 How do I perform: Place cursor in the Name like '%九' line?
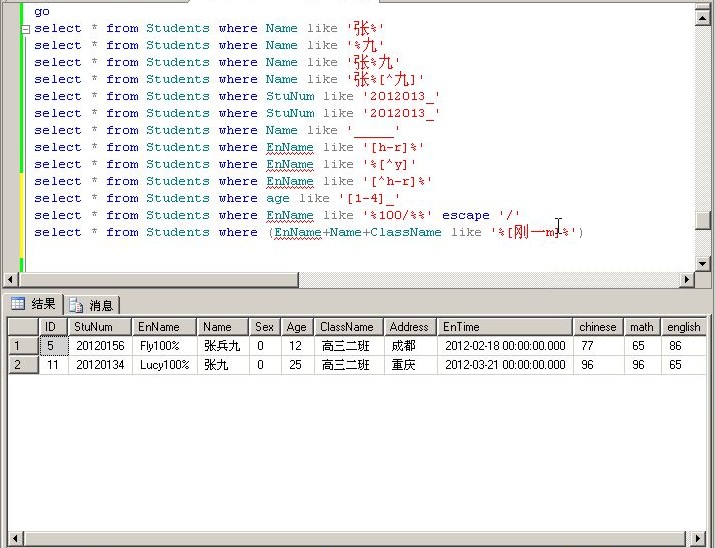coord(209,45)
